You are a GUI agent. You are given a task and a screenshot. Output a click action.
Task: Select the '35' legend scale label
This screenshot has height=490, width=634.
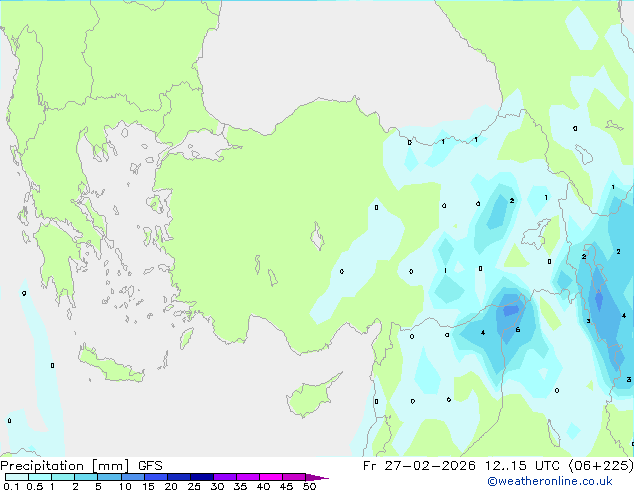[240, 486]
